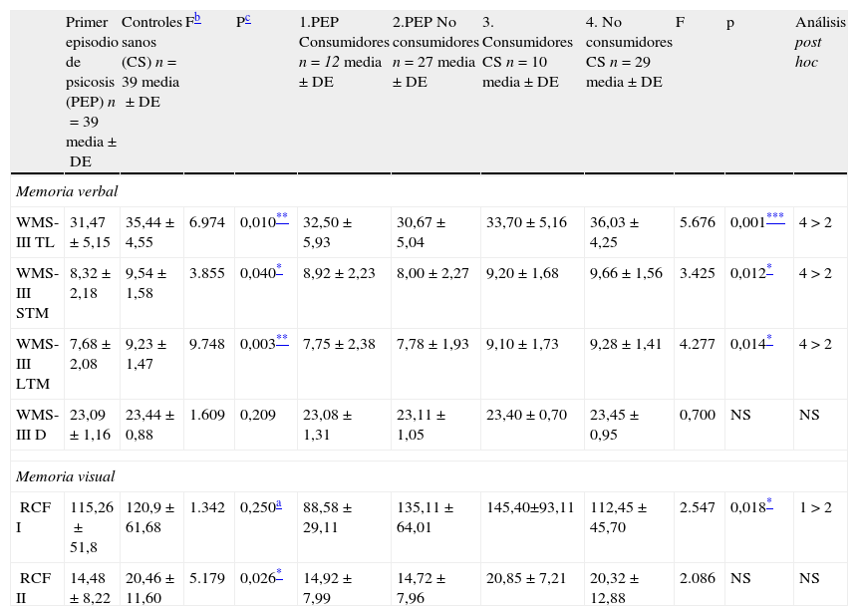Follow the * footnote after 0,012
Image resolution: width=858 pixels, height=616 pixels.
pyautogui.click(x=770, y=273)
